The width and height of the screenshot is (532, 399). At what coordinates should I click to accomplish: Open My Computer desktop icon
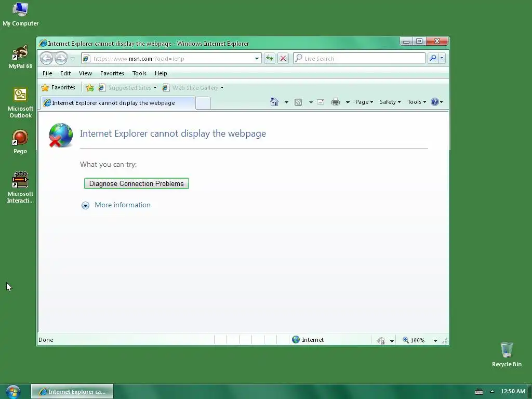click(20, 14)
